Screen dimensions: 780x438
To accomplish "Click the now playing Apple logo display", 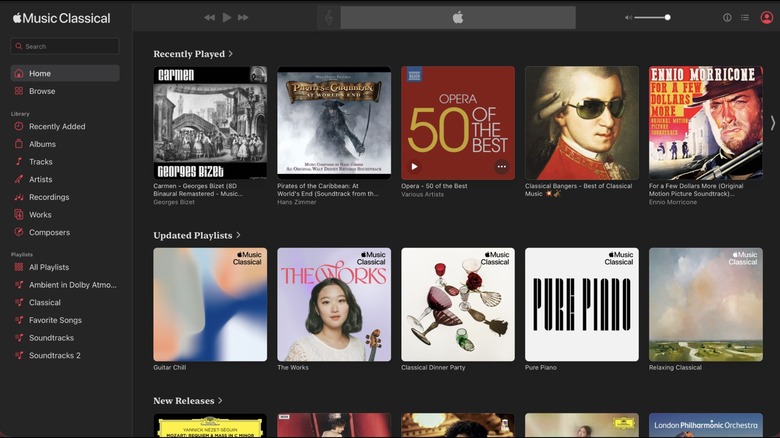I will (458, 18).
